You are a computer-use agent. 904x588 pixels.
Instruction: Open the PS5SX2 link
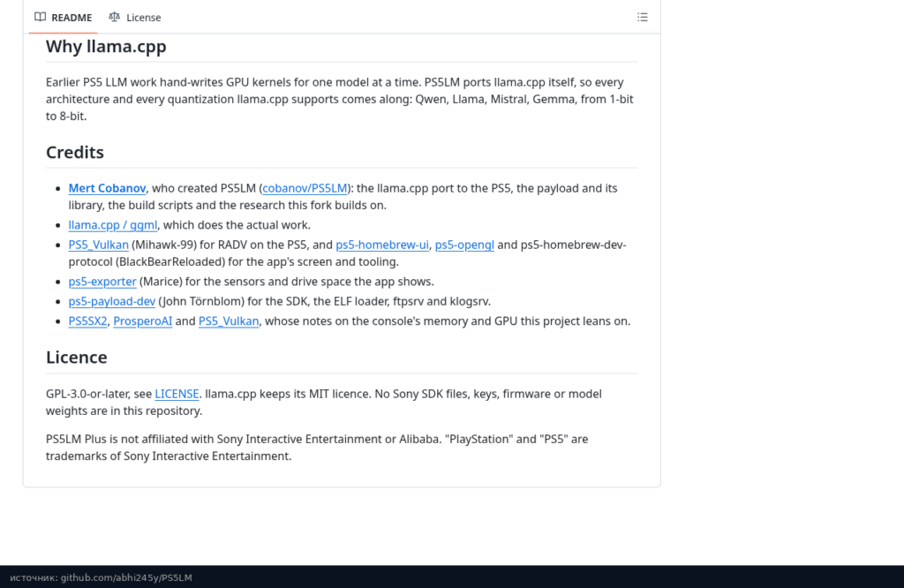click(87, 320)
